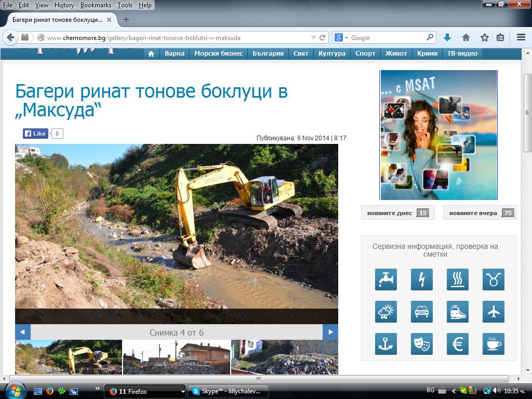Open the horoscope Taurus symbol icon
Image resolution: width=532 pixels, height=399 pixels.
tap(494, 279)
